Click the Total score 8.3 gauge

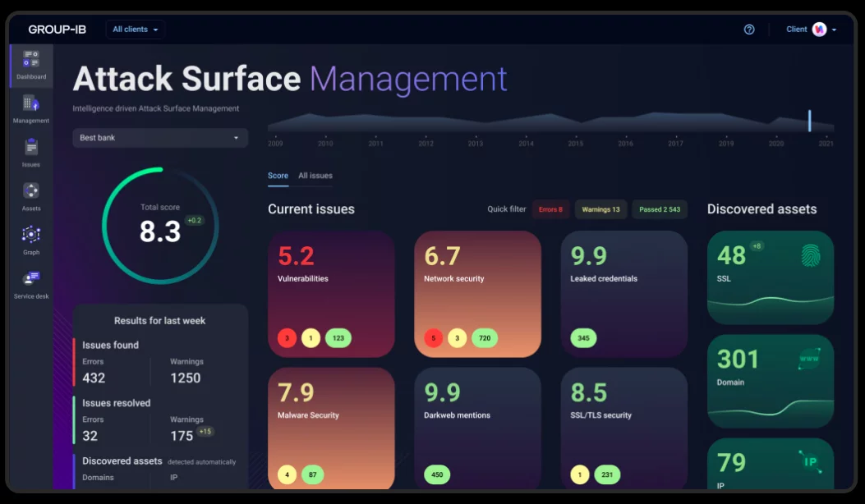tap(160, 226)
